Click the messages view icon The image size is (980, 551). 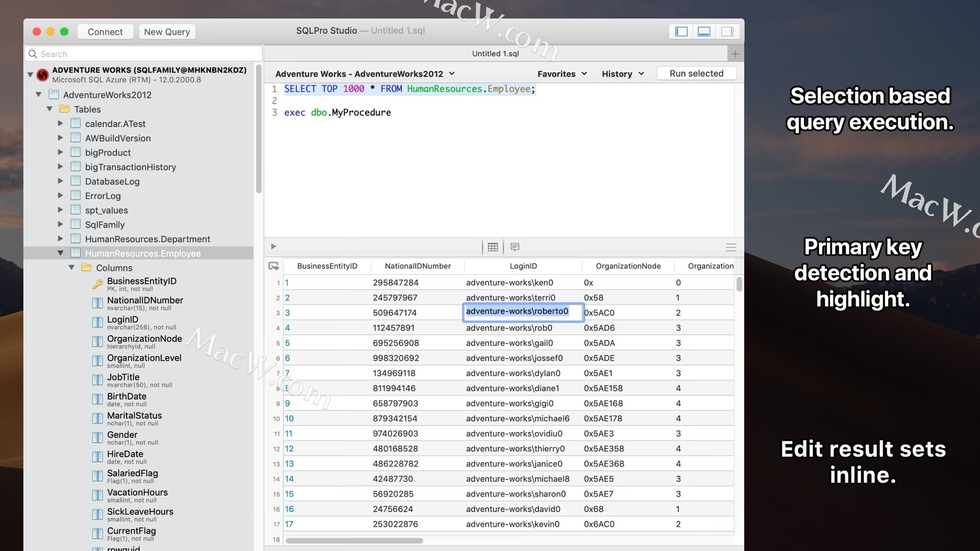pyautogui.click(x=515, y=247)
